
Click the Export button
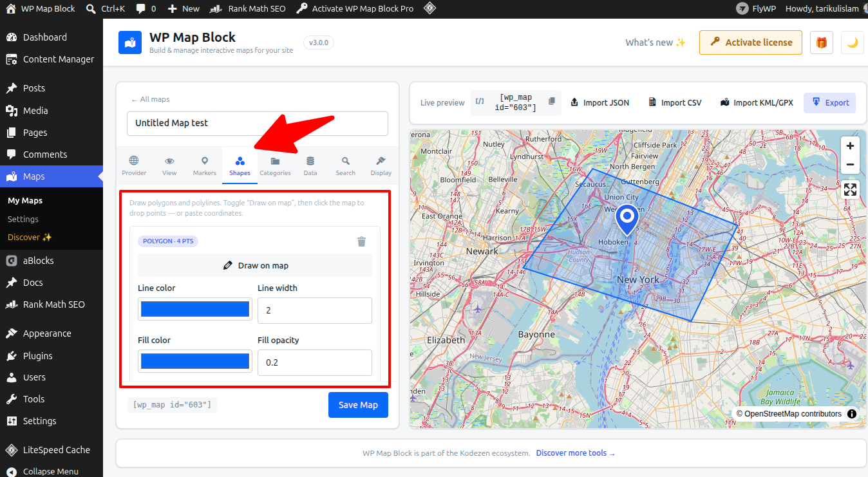(830, 102)
